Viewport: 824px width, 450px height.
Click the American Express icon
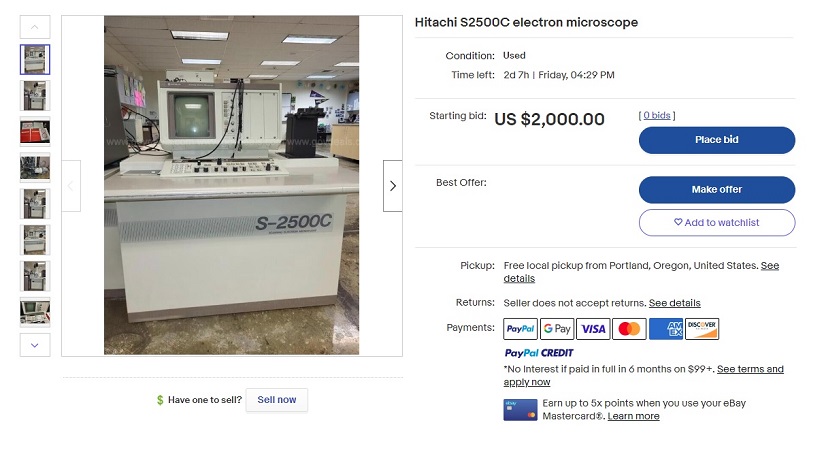click(666, 328)
